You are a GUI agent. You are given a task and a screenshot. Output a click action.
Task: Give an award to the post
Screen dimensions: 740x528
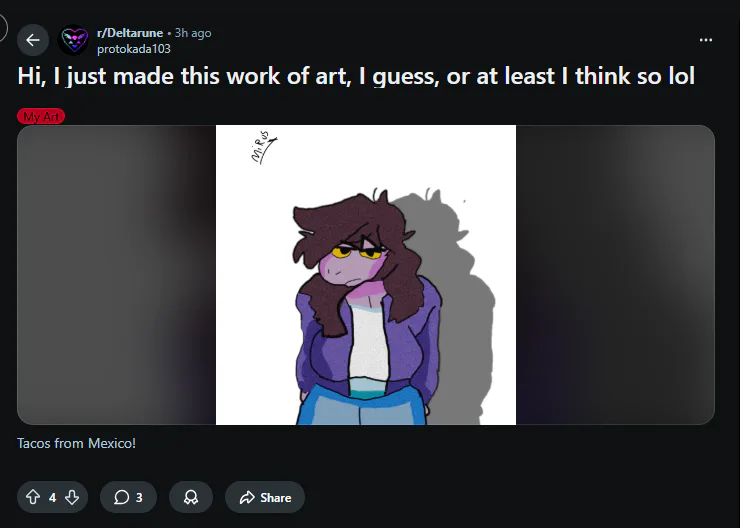pos(191,497)
